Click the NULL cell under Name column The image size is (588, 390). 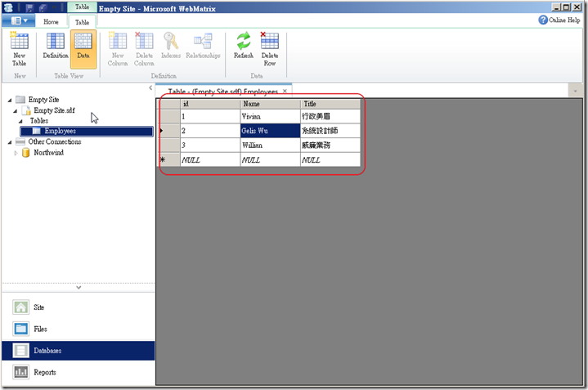[270, 159]
